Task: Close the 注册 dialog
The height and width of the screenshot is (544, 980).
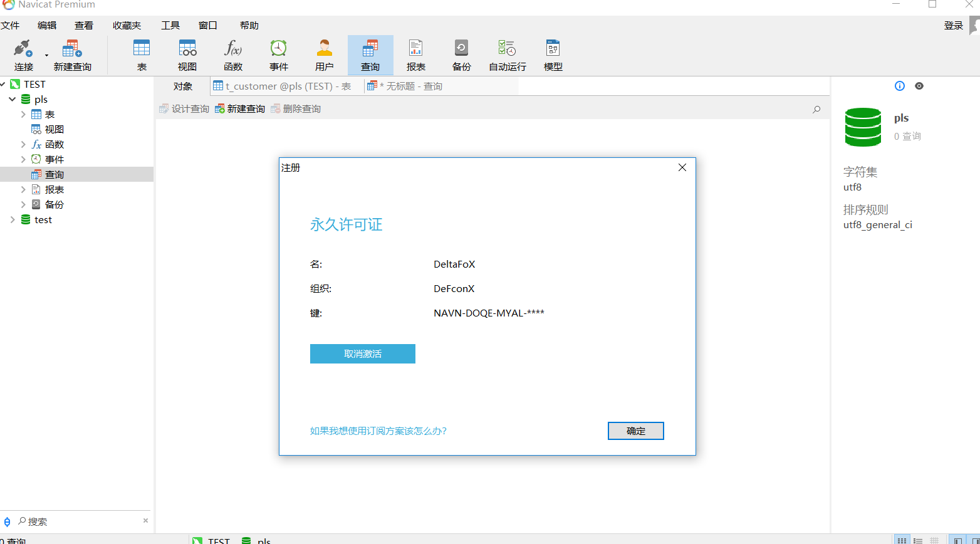Action: click(682, 167)
